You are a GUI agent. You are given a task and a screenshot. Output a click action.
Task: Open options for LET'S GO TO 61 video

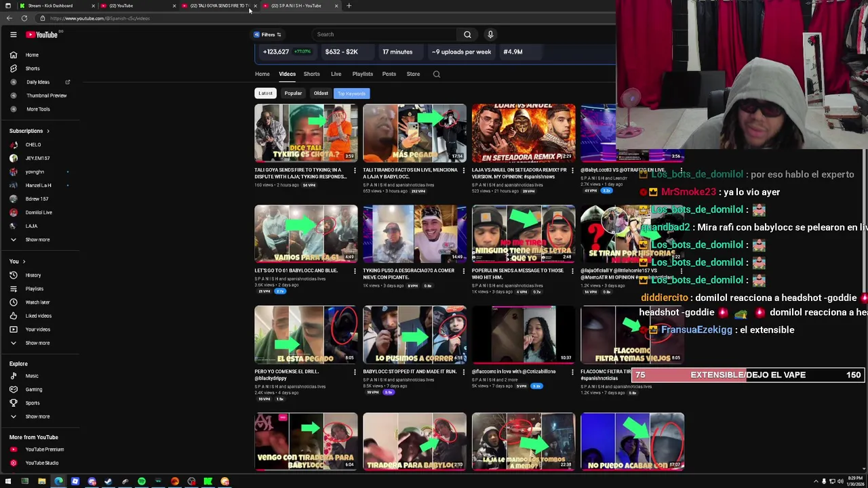click(355, 271)
